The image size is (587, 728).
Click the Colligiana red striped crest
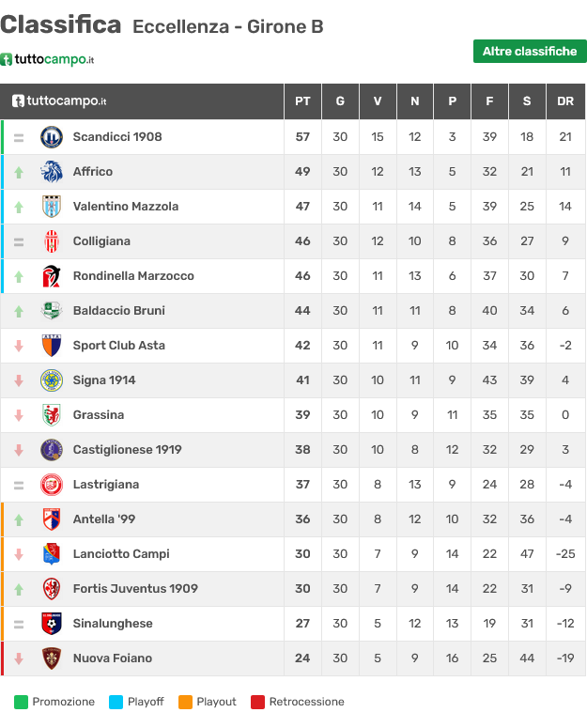[52, 241]
